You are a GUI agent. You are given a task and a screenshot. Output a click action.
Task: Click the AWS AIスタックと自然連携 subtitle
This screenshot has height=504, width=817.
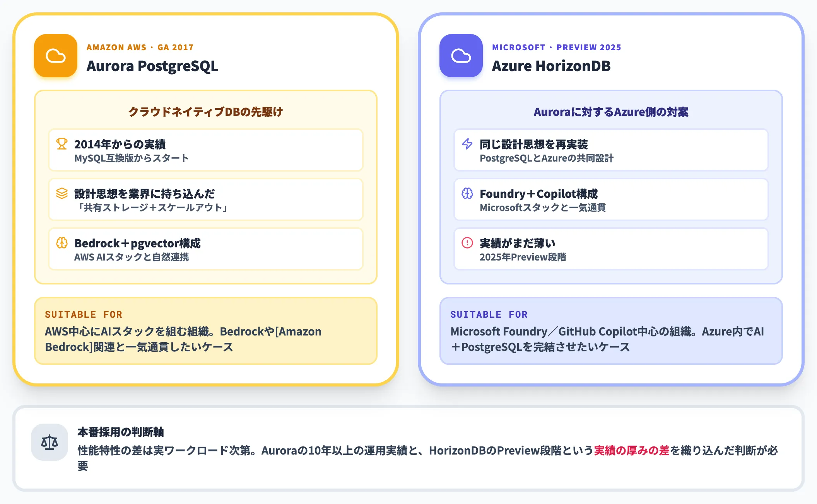pyautogui.click(x=132, y=257)
